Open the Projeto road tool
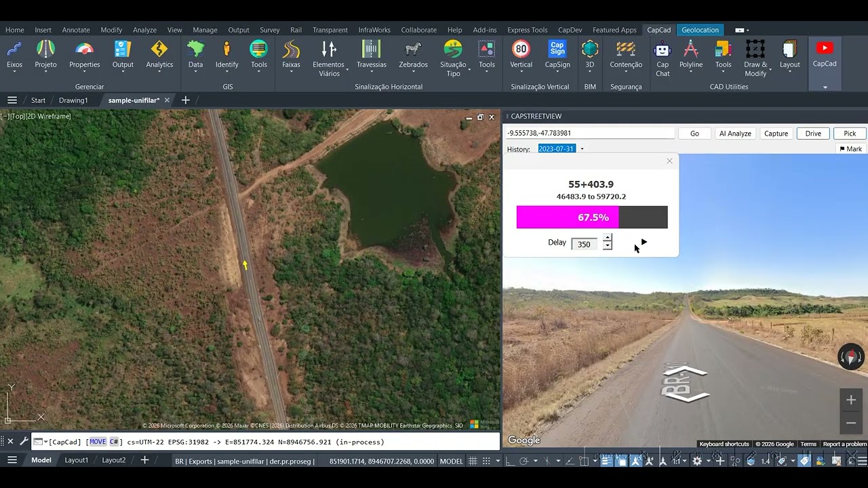Image resolution: width=868 pixels, height=488 pixels. point(45,55)
